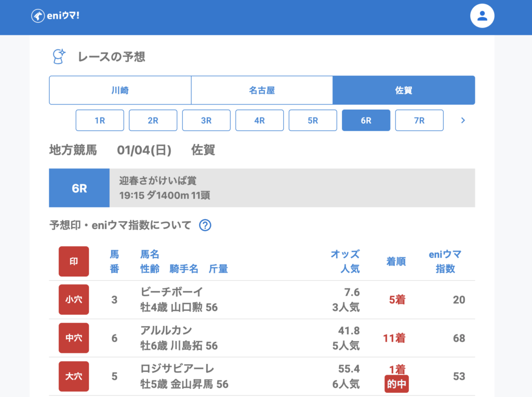Switch to the 名古屋 racecourse tab
The image size is (532, 397).
[262, 90]
